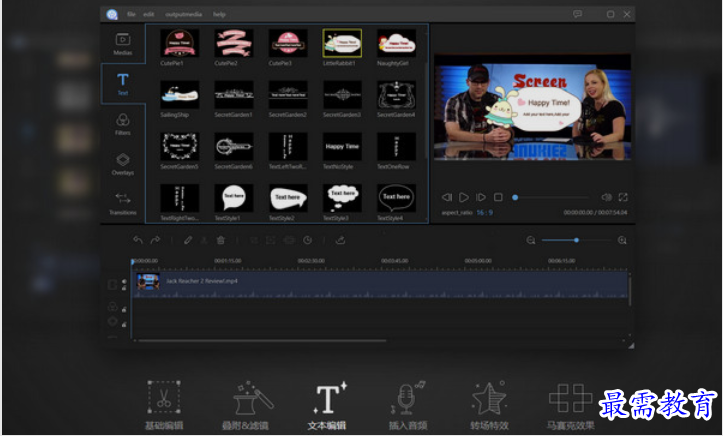Step back to previous frame
723x436 pixels.
point(447,197)
